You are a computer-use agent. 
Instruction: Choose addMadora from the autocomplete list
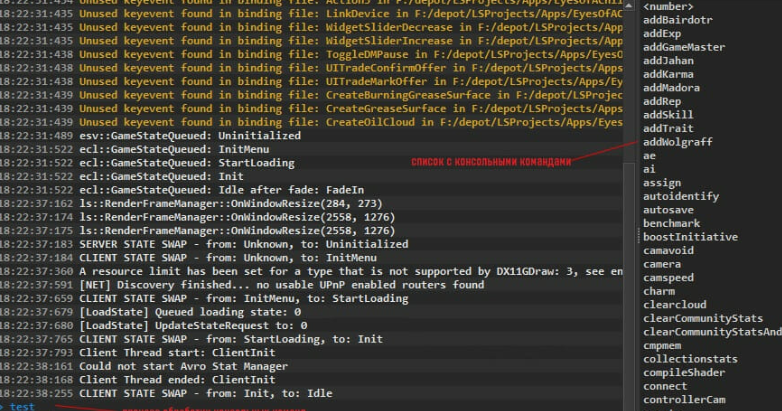[671, 88]
